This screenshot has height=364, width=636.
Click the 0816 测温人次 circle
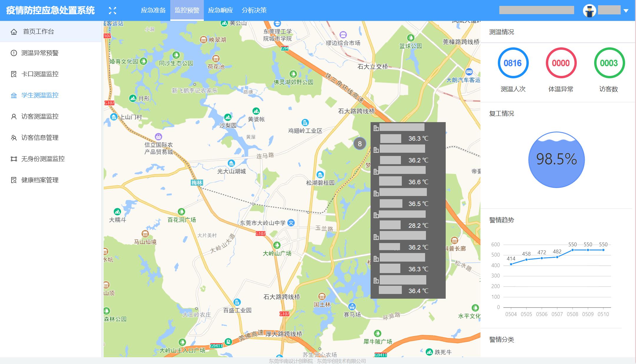[513, 63]
